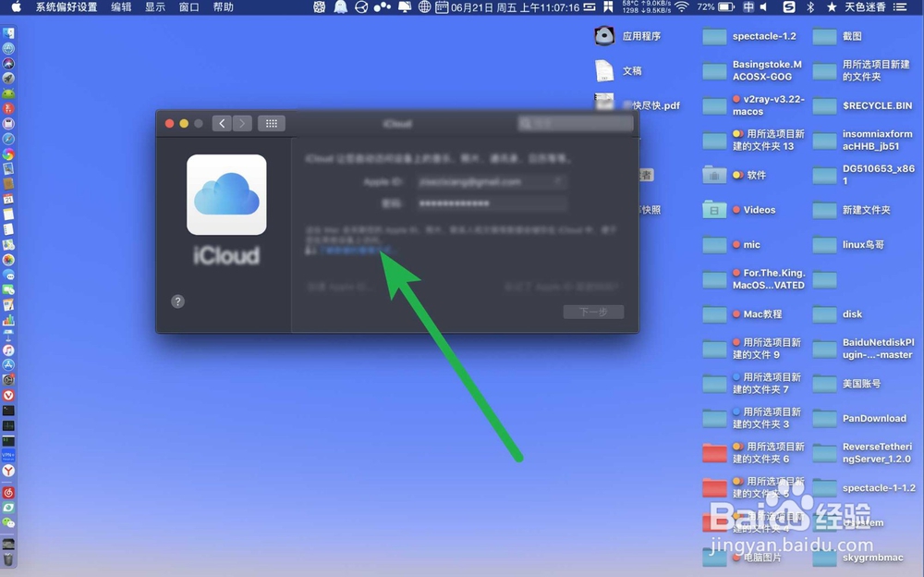Open System Preferences gear in dock
This screenshot has width=924, height=577.
8,381
